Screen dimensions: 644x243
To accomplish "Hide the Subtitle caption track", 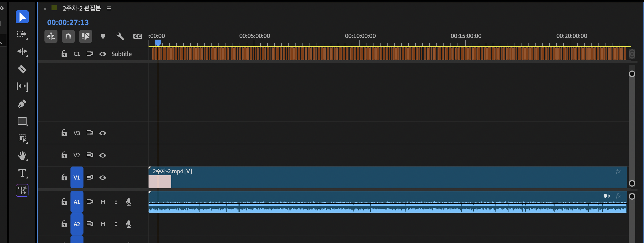I will (x=103, y=54).
